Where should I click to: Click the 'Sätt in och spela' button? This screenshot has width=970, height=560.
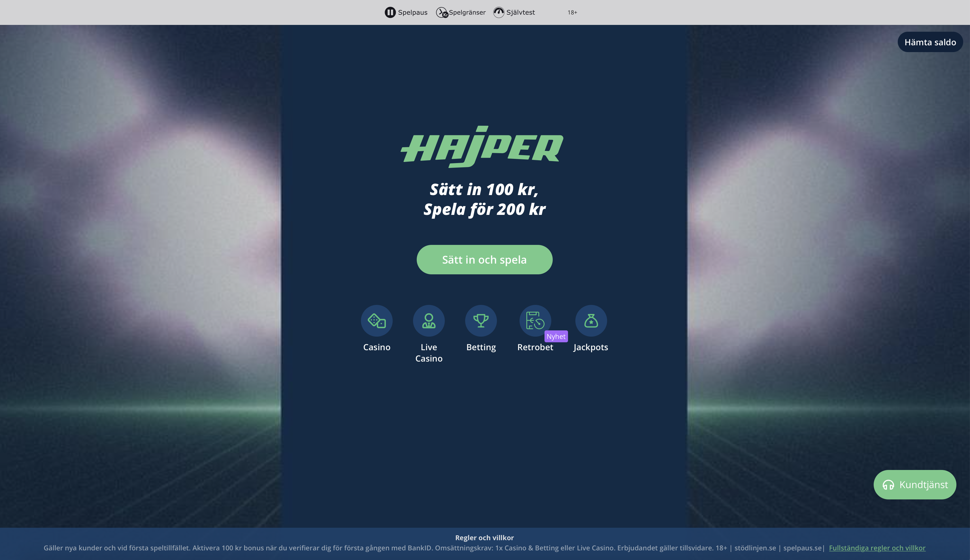point(484,259)
